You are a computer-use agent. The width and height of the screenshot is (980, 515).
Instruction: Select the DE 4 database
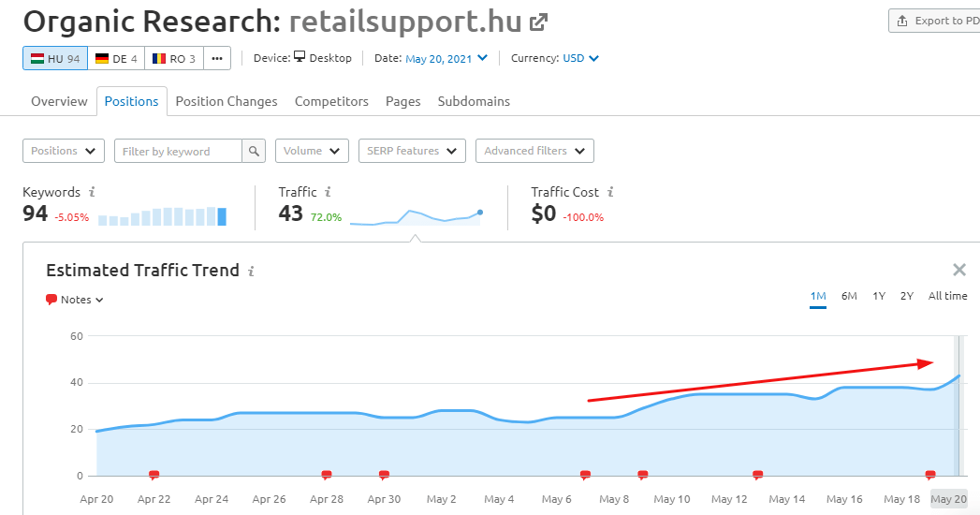[116, 58]
